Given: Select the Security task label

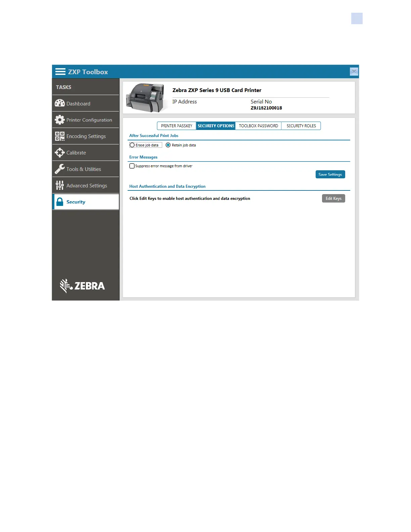Looking at the screenshot, I should point(76,202).
